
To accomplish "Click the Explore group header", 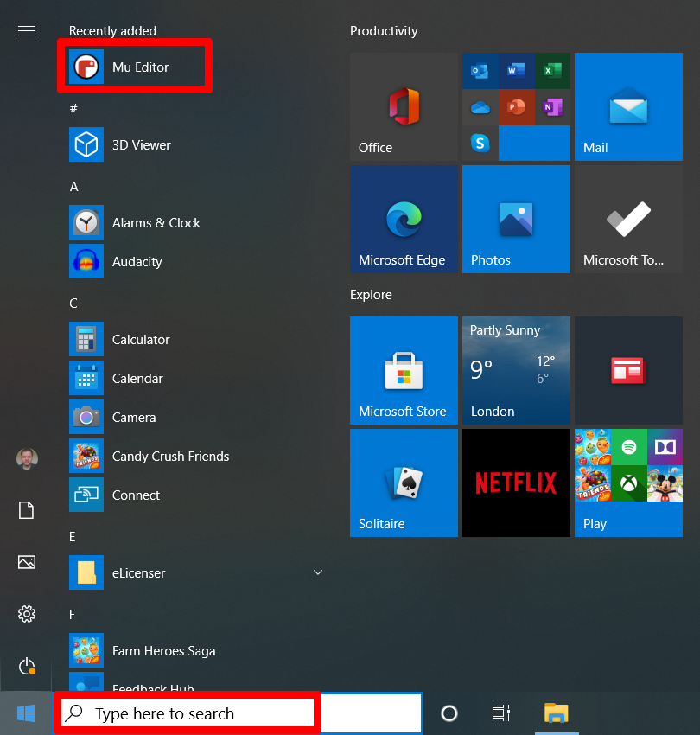I will tap(371, 295).
